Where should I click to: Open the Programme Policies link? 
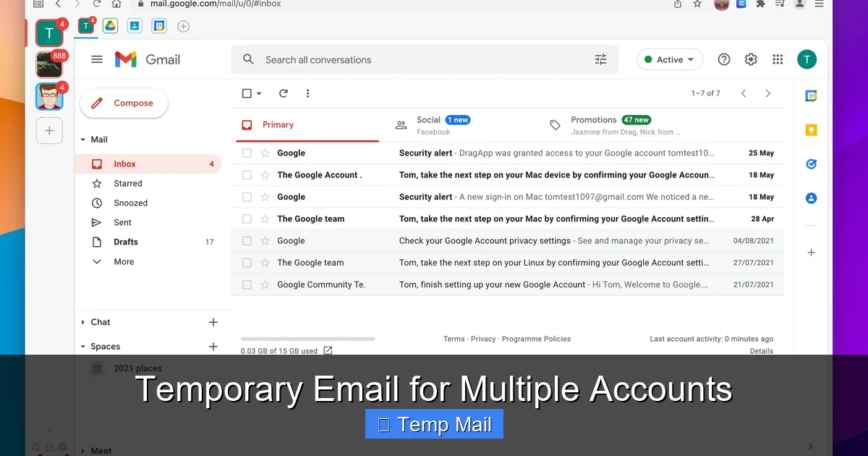[536, 339]
